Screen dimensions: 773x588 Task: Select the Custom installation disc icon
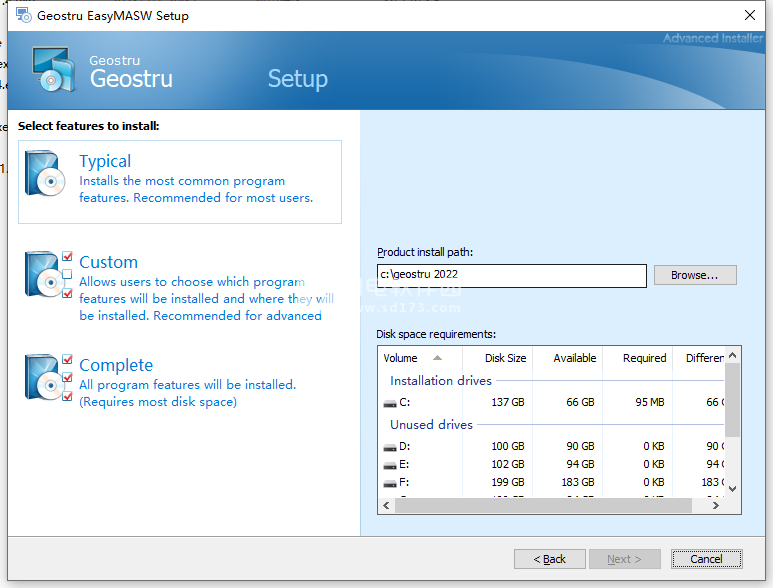point(49,274)
